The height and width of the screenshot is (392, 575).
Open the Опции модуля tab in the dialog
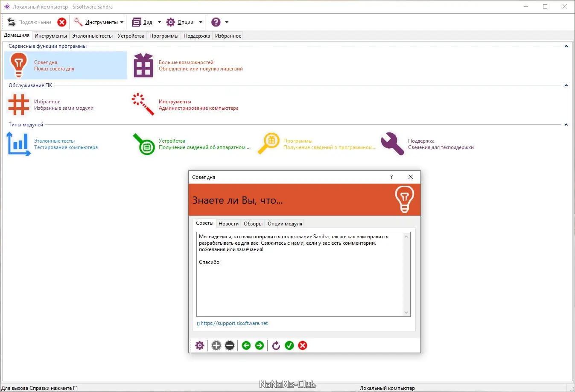coord(285,224)
